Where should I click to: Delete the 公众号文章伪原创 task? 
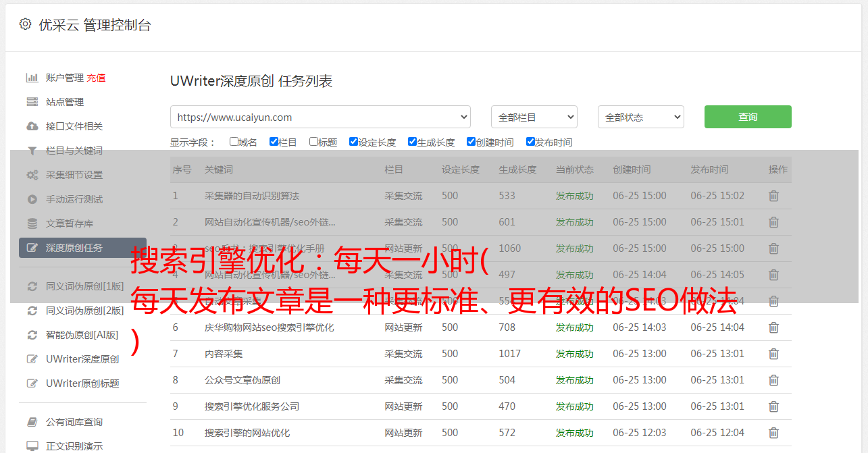pos(774,380)
